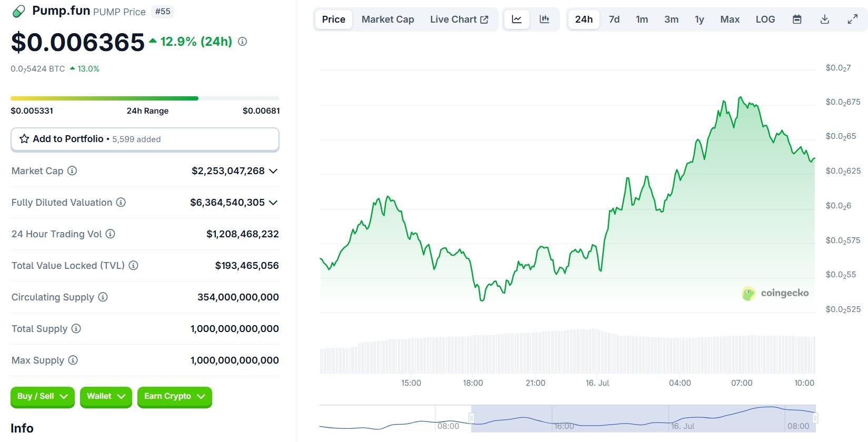Viewport: 868px width, 442px height.
Task: Click the right handle of chart navigator
Action: click(x=815, y=418)
